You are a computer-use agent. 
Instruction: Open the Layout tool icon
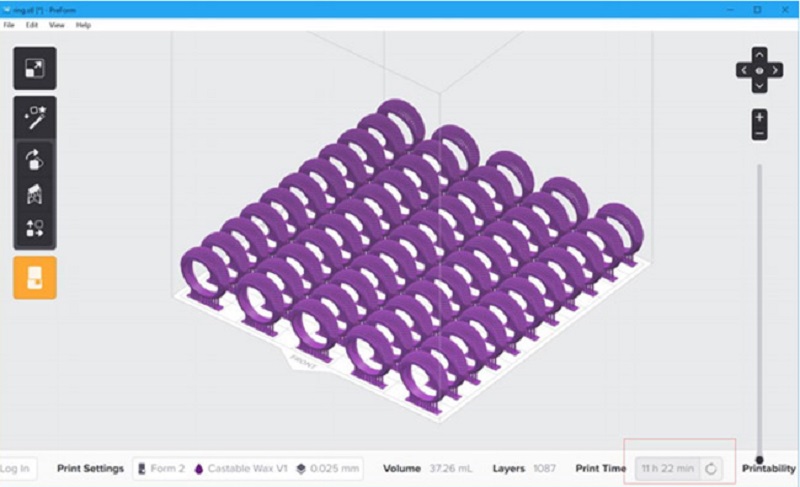point(34,228)
